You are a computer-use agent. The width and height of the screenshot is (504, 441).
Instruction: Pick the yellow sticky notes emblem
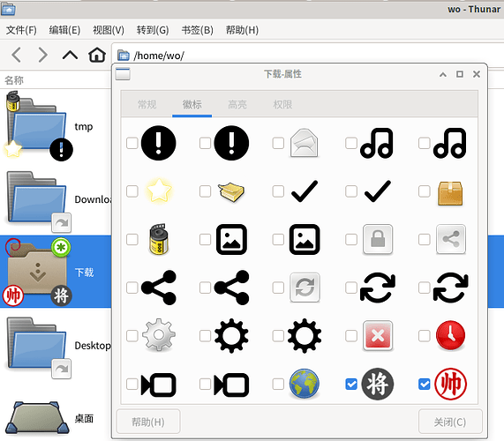pos(231,191)
